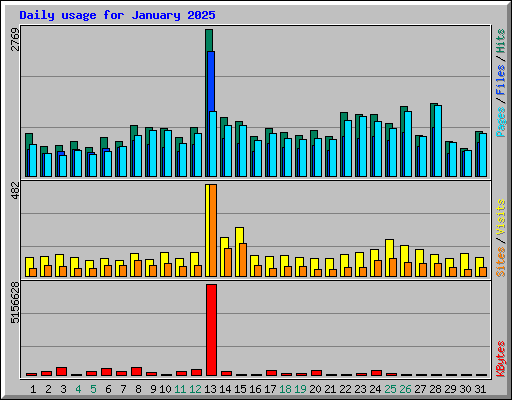Click day 5 weekend label

[x=93, y=389]
